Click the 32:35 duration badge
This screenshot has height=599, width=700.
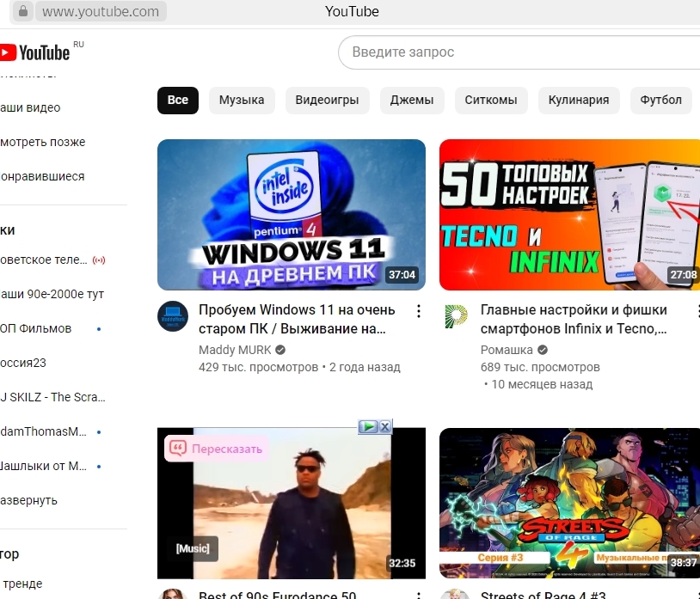click(402, 563)
